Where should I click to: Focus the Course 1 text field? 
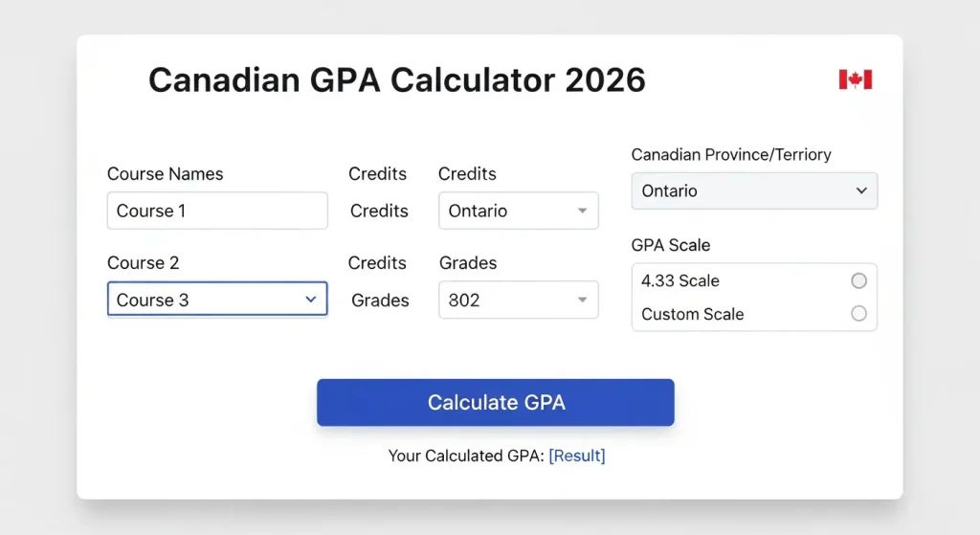(217, 211)
